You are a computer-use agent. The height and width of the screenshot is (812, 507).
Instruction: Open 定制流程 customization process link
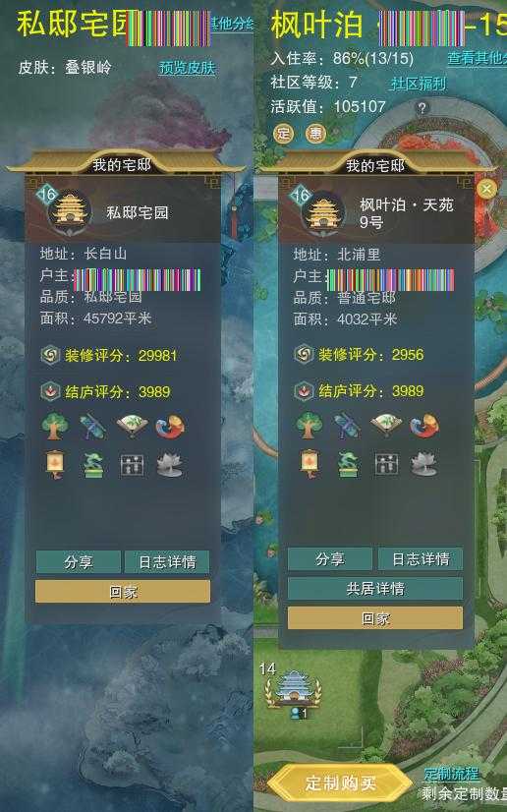pyautogui.click(x=452, y=774)
